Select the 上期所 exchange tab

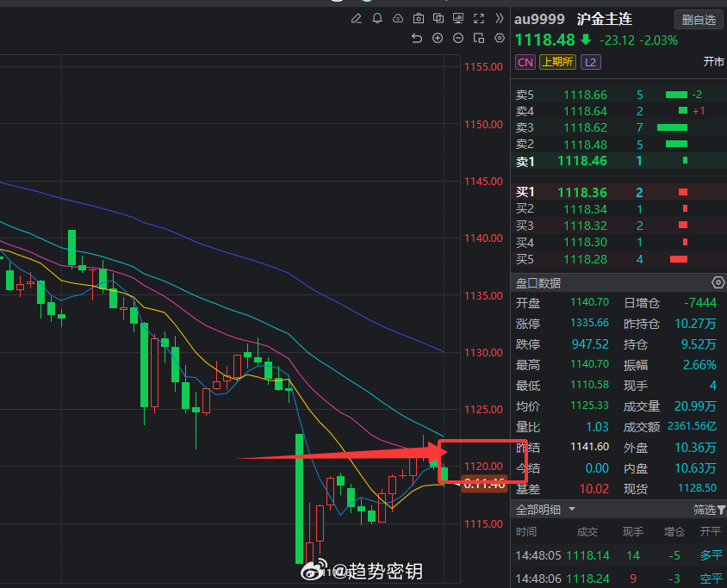point(562,62)
